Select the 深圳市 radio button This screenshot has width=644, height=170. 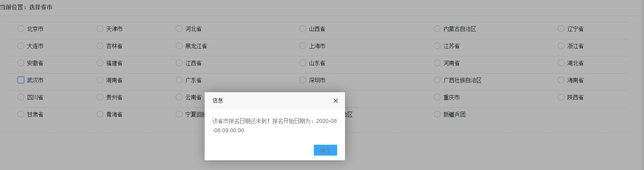[x=303, y=80]
